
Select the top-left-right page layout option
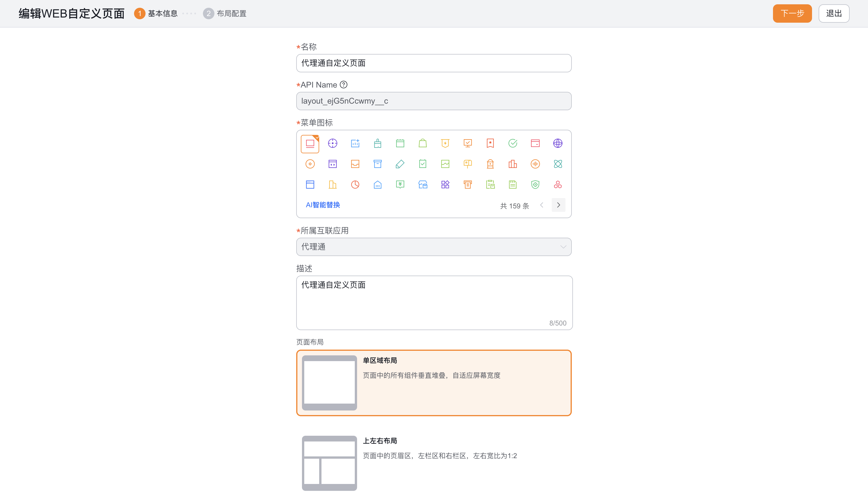433,463
